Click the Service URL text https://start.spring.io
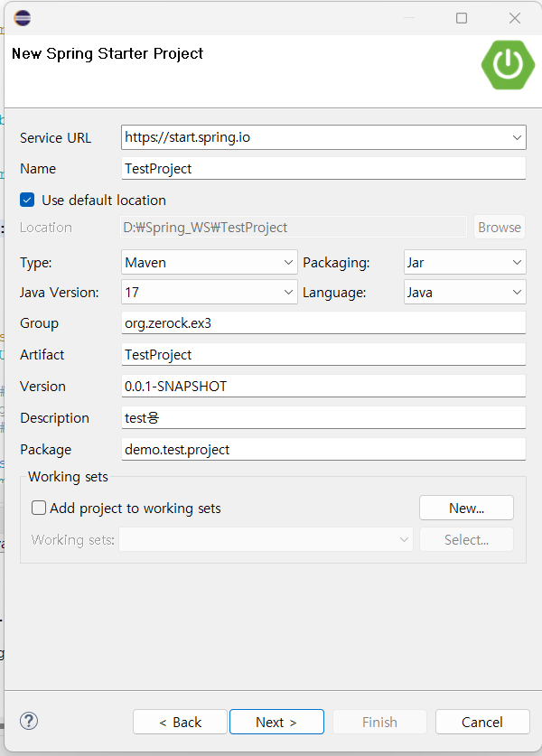Viewport: 542px width, 756px height. [188, 137]
